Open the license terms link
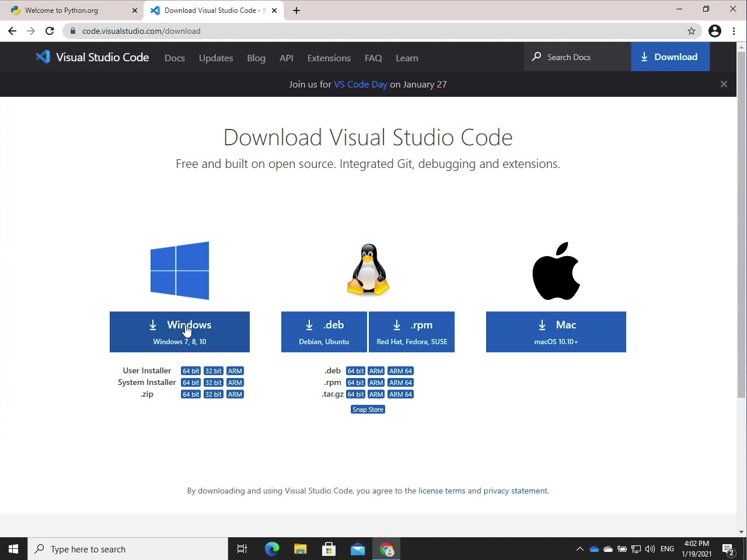This screenshot has width=747, height=560. (442, 491)
